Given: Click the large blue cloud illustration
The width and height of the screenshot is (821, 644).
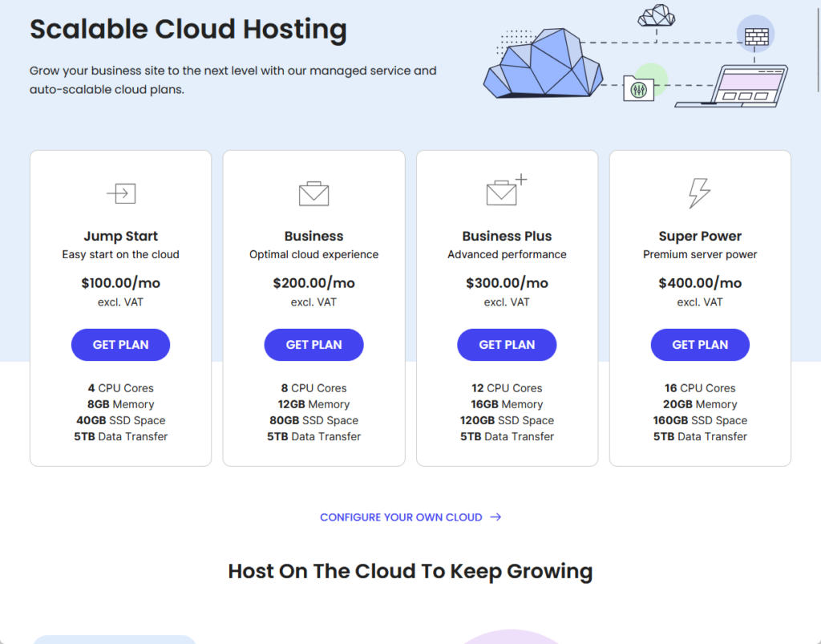Looking at the screenshot, I should tap(543, 63).
